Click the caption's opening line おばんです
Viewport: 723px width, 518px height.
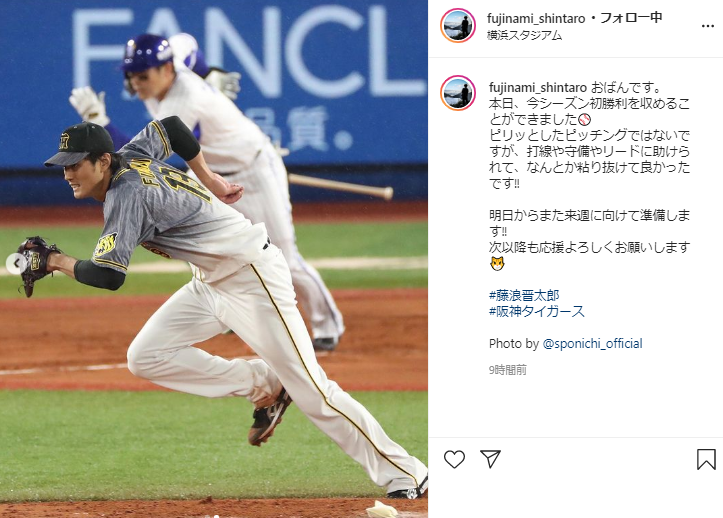(x=626, y=87)
